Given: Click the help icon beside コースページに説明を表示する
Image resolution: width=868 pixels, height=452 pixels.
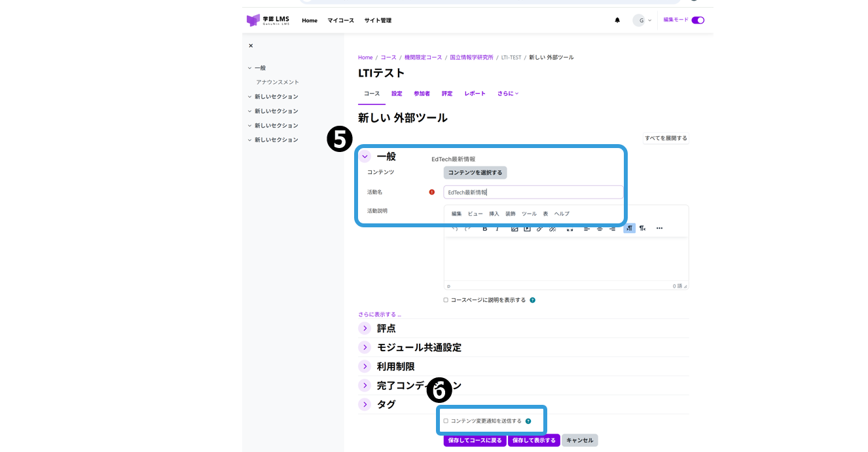Looking at the screenshot, I should point(532,300).
